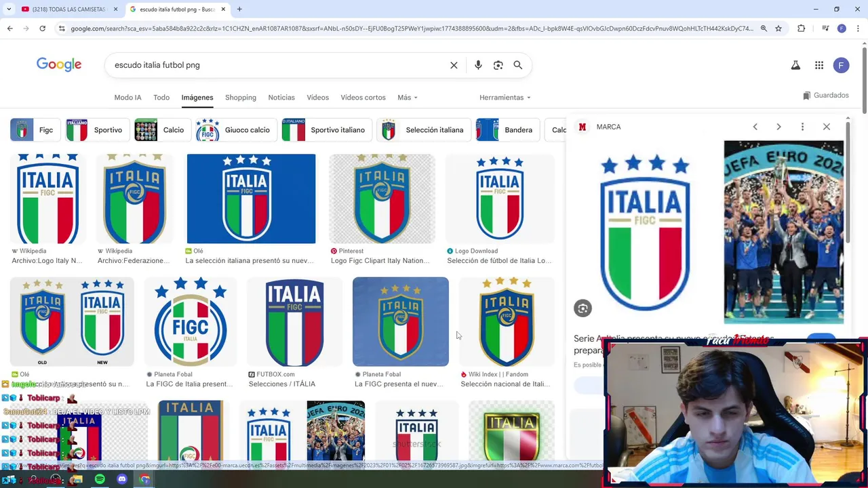
Task: Switch to Modo IA tab
Action: pos(127,98)
